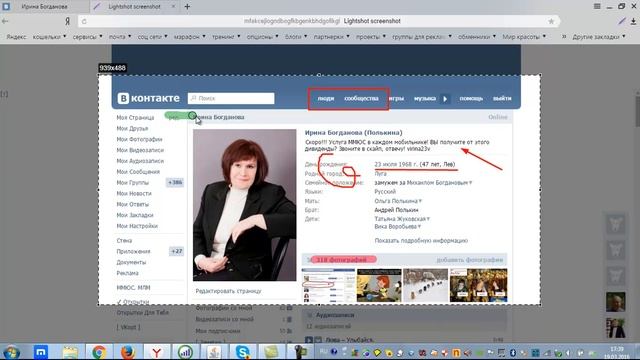Open the Windows Start button
The height and width of the screenshot is (360, 640).
(x=11, y=352)
